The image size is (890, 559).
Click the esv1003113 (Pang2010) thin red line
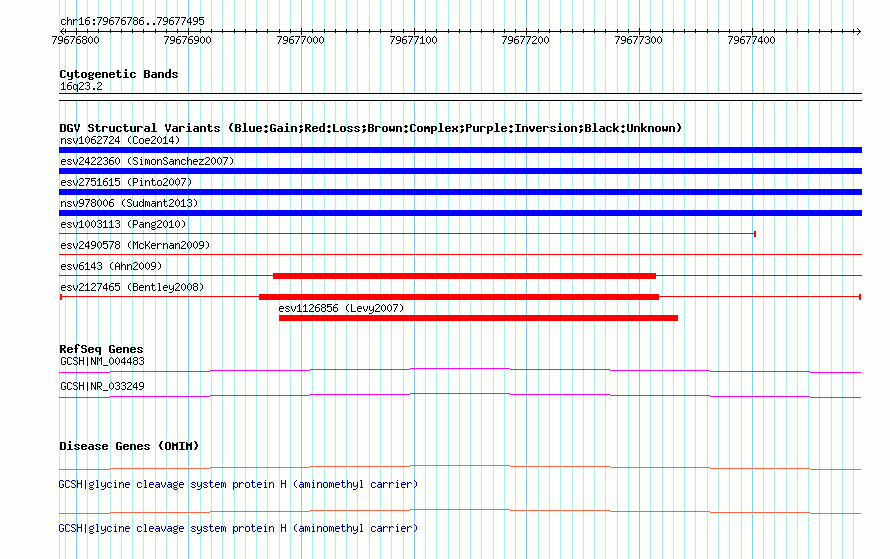[407, 234]
